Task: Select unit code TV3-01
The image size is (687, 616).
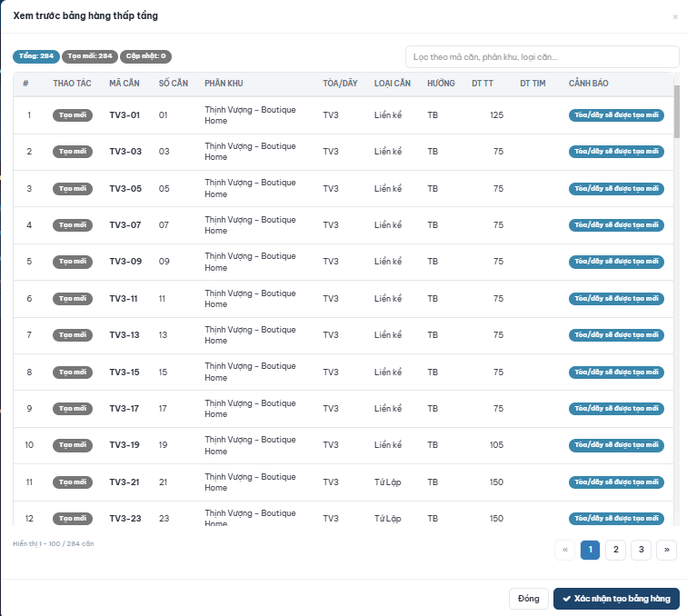Action: (x=124, y=115)
